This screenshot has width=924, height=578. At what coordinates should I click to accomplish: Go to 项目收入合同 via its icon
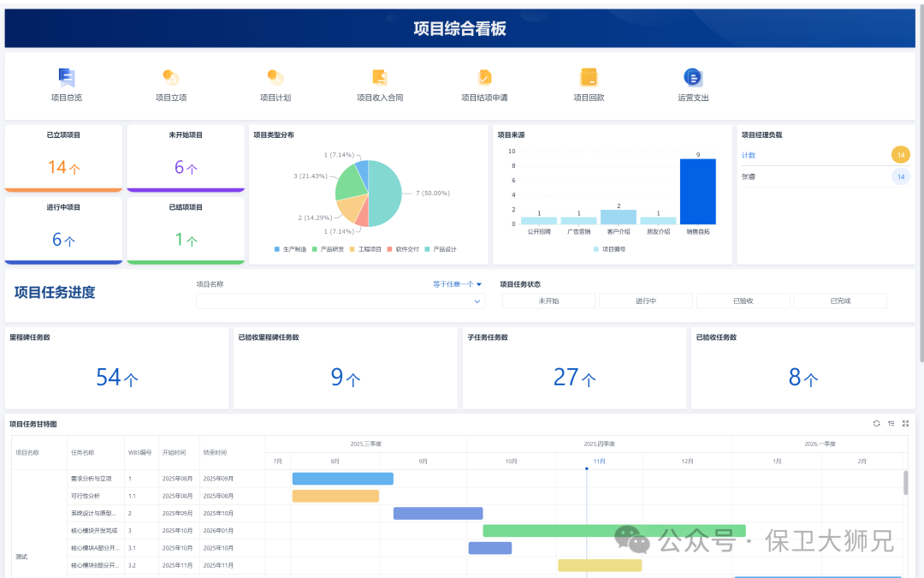point(380,78)
